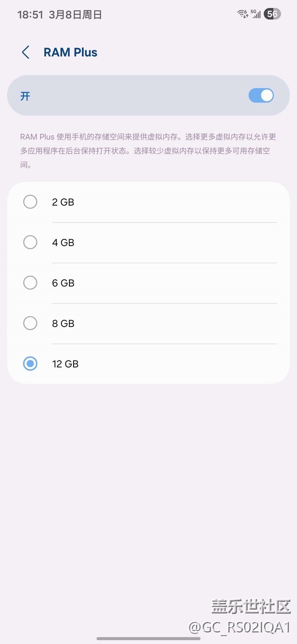297x644 pixels.
Task: Select the 2 GB radio button
Action: tap(30, 202)
